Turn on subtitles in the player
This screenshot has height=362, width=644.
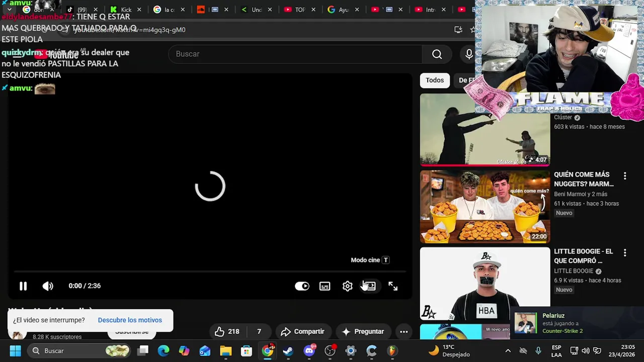pos(325,286)
